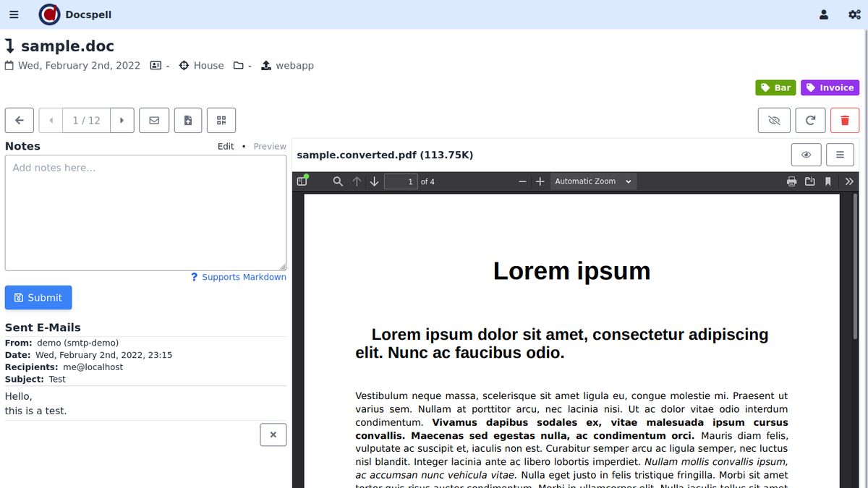
Task: Open the Supports Markdown help link
Action: tap(239, 277)
